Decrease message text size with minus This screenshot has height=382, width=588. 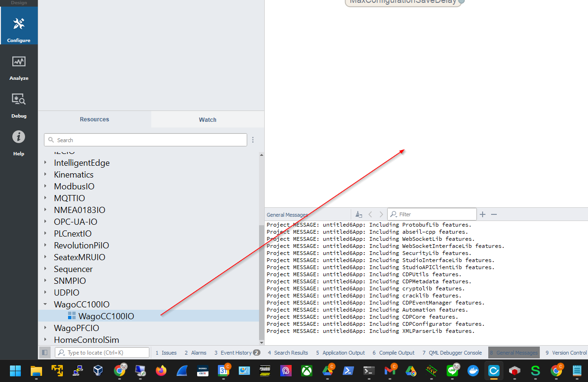pos(494,214)
